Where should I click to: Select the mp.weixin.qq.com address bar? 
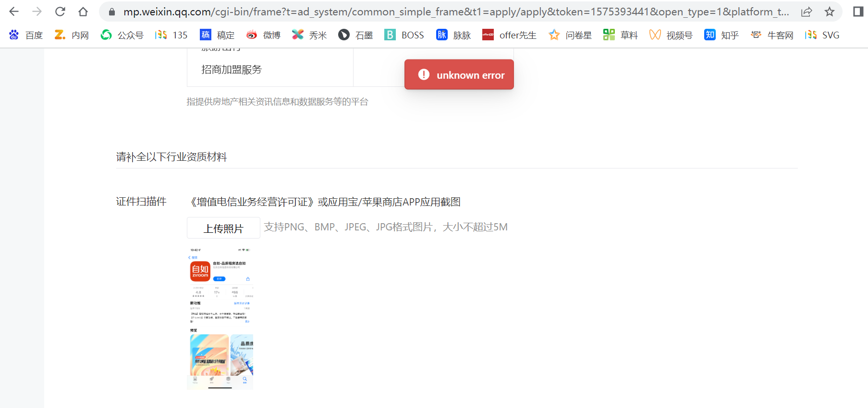(x=456, y=12)
